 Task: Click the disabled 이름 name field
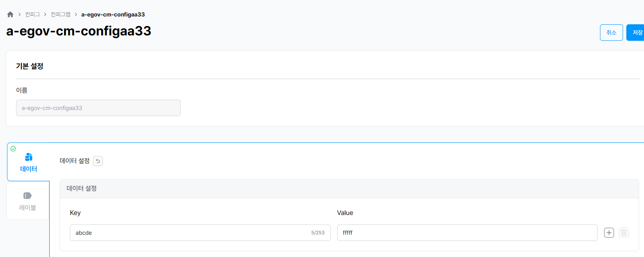click(x=98, y=108)
